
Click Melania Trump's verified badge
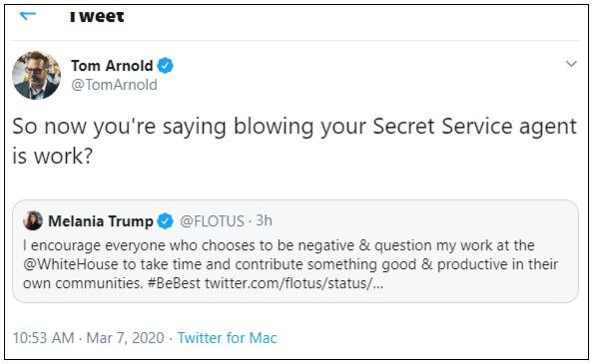pyautogui.click(x=166, y=221)
